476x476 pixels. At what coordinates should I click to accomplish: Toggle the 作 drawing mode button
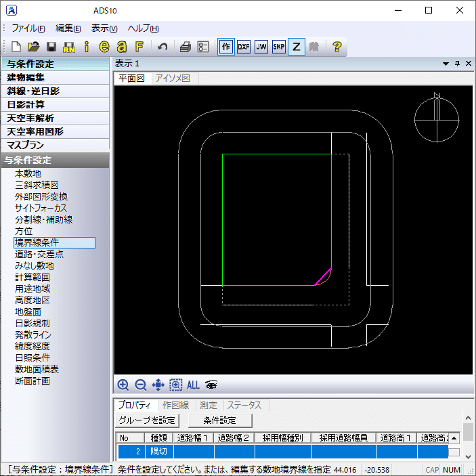point(226,47)
